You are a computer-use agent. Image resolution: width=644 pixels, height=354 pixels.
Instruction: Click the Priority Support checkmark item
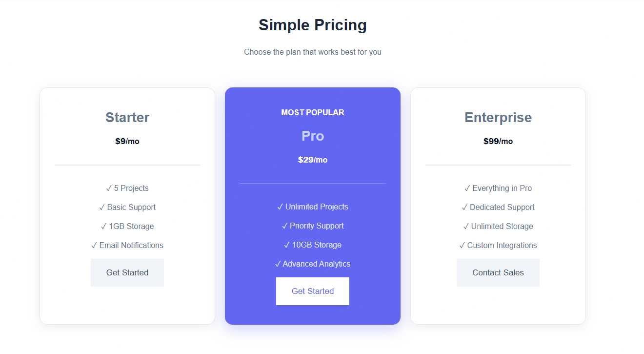point(313,226)
